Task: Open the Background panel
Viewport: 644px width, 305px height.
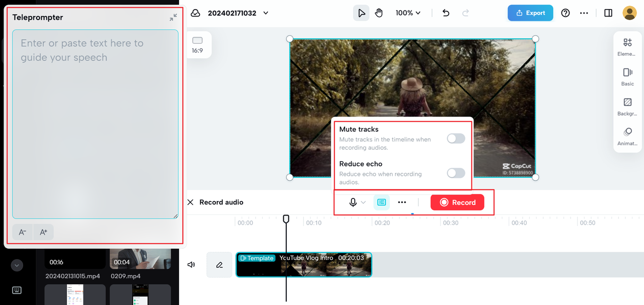Action: point(627,107)
